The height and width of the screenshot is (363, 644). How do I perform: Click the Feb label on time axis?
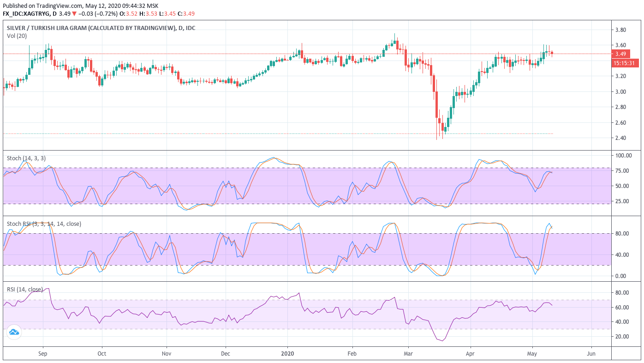(352, 354)
